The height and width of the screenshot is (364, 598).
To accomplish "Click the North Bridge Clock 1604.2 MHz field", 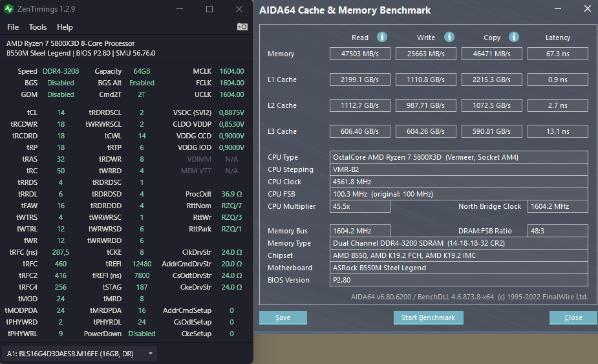I will 557,206.
